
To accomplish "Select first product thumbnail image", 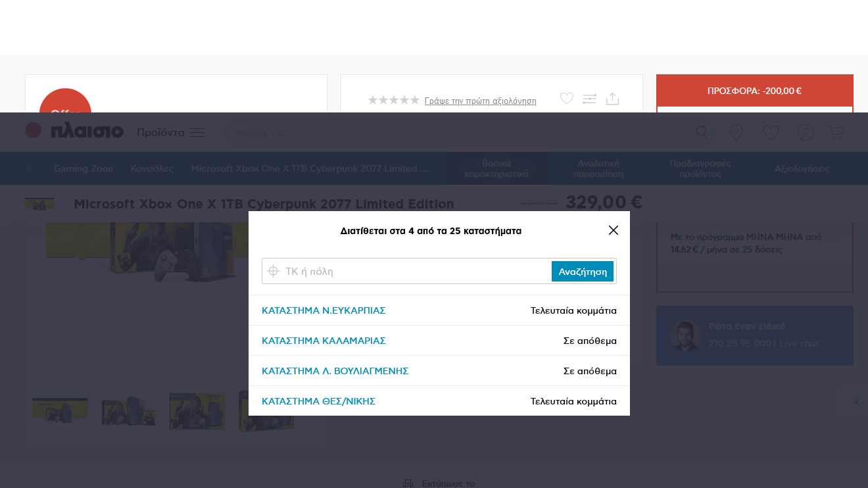I will click(x=60, y=410).
